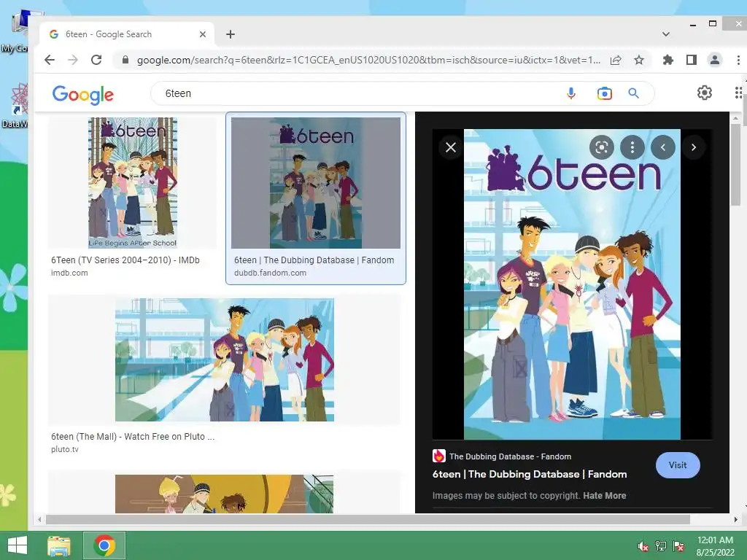
Task: Open Google Lens on preview image
Action: click(602, 147)
